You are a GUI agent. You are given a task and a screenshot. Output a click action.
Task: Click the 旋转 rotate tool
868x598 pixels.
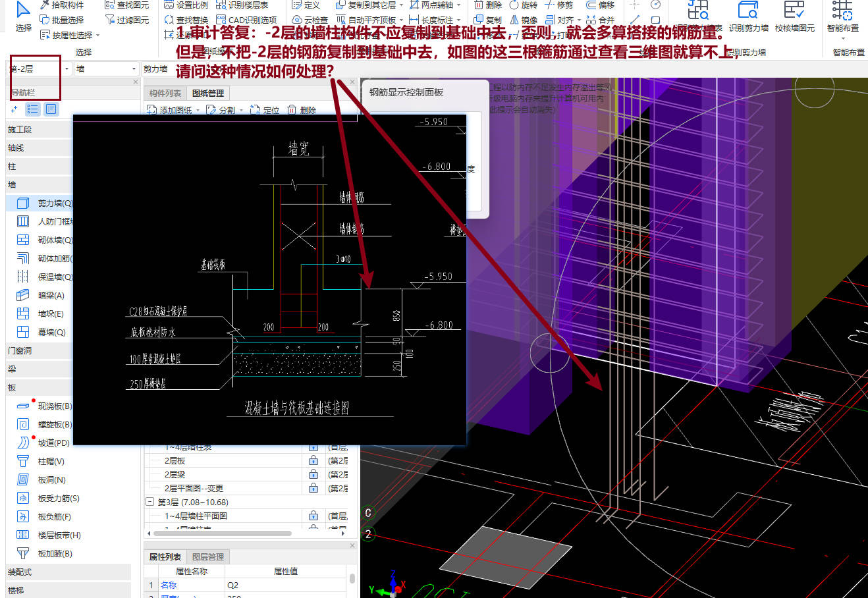pos(523,5)
